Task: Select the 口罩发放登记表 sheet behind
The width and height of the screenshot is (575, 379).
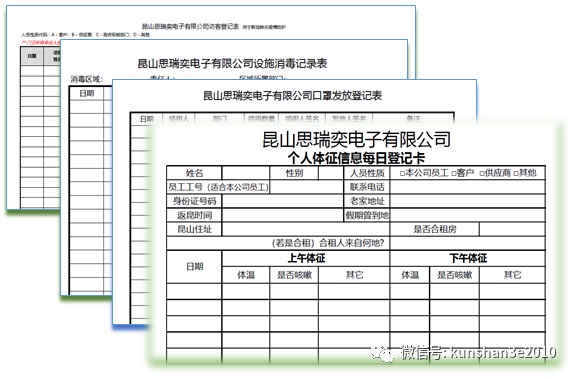Action: pyautogui.click(x=293, y=96)
